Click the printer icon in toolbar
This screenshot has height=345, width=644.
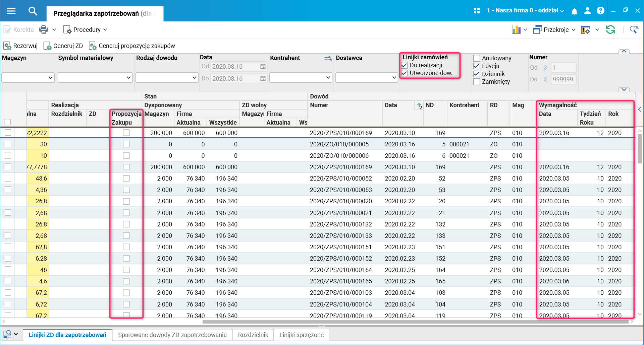[x=44, y=30]
